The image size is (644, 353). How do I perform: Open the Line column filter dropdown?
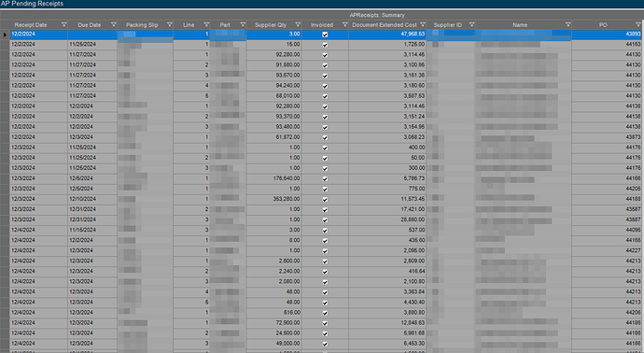tap(206, 24)
